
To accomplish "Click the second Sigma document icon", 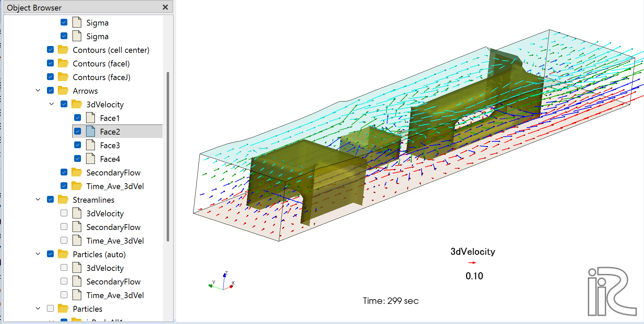I will [x=77, y=36].
